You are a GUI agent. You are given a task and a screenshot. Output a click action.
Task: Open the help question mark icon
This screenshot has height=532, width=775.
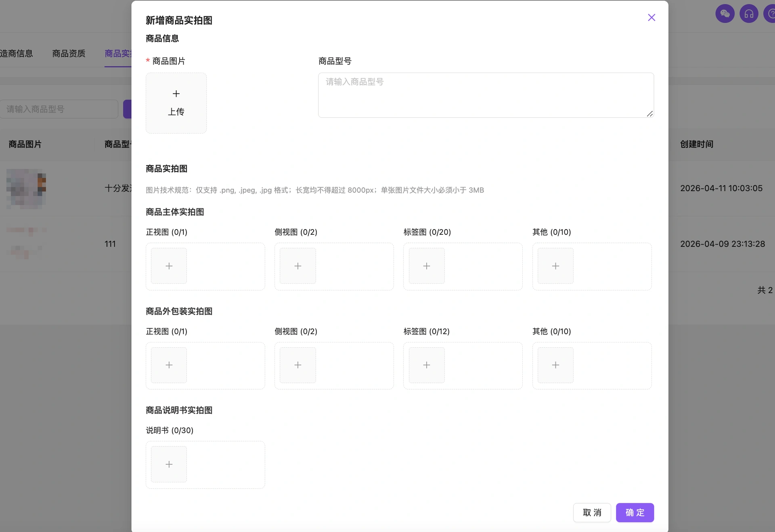pos(770,14)
